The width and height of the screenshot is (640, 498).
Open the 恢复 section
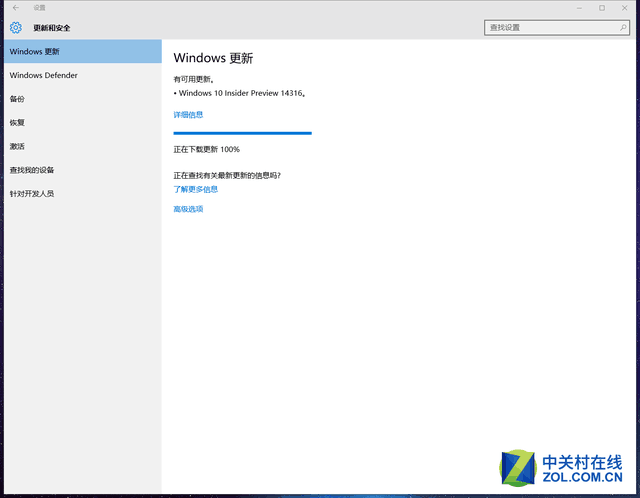click(83, 122)
